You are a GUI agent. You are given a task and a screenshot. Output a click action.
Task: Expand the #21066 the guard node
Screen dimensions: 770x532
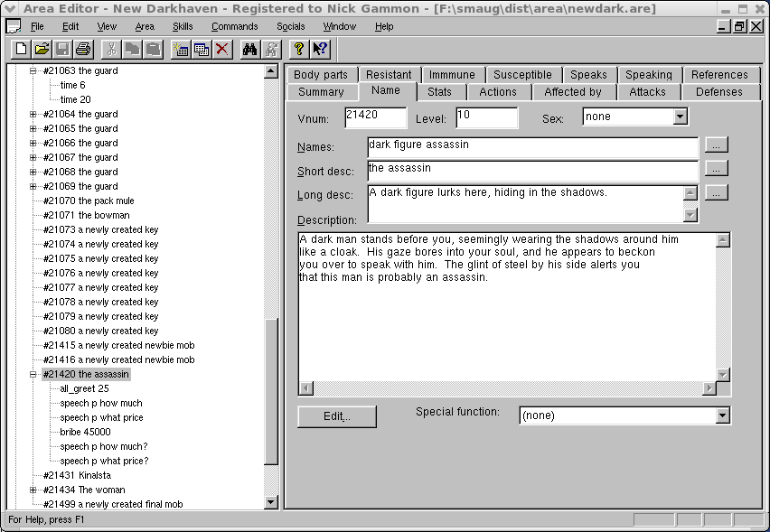pyautogui.click(x=33, y=143)
